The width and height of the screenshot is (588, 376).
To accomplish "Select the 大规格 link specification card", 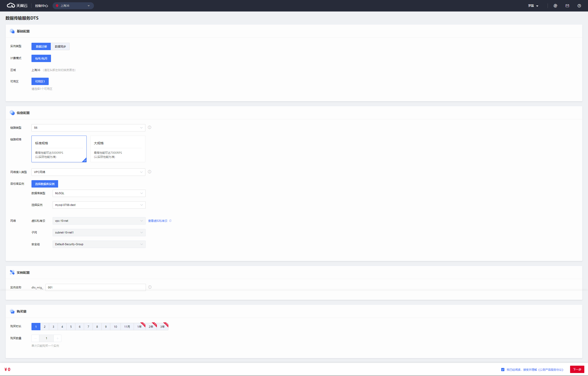I will [x=118, y=149].
